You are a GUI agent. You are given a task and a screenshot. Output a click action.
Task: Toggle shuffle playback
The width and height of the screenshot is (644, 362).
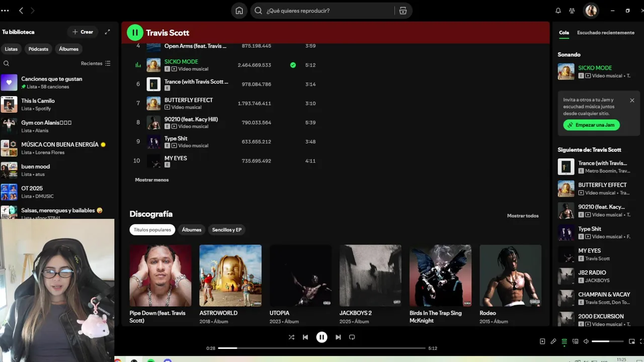click(x=291, y=337)
